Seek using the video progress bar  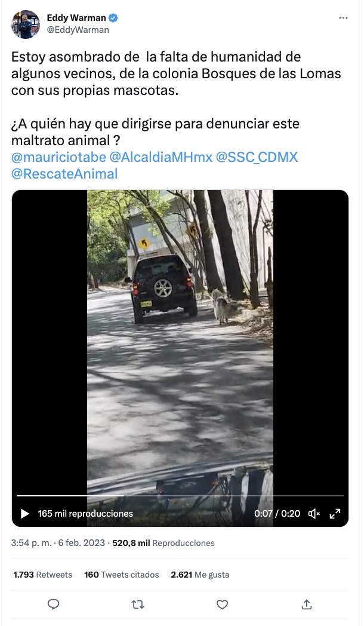click(180, 495)
